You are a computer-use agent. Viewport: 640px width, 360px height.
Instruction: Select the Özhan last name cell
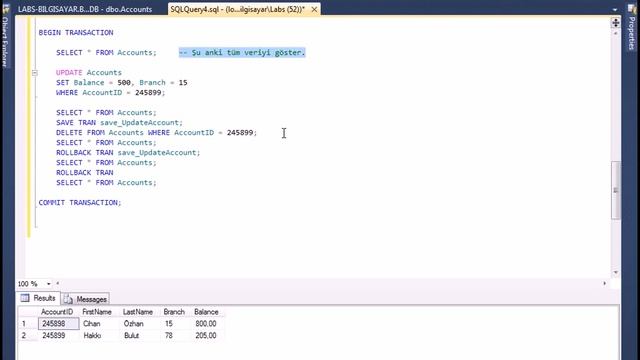[140, 324]
